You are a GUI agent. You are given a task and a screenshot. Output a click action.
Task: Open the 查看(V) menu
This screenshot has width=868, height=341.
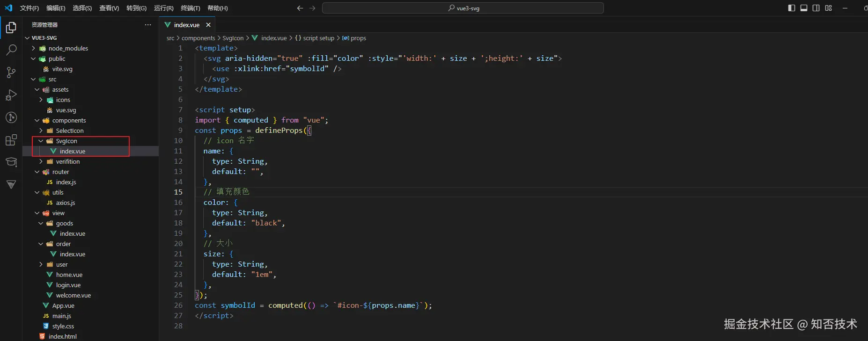pos(109,8)
